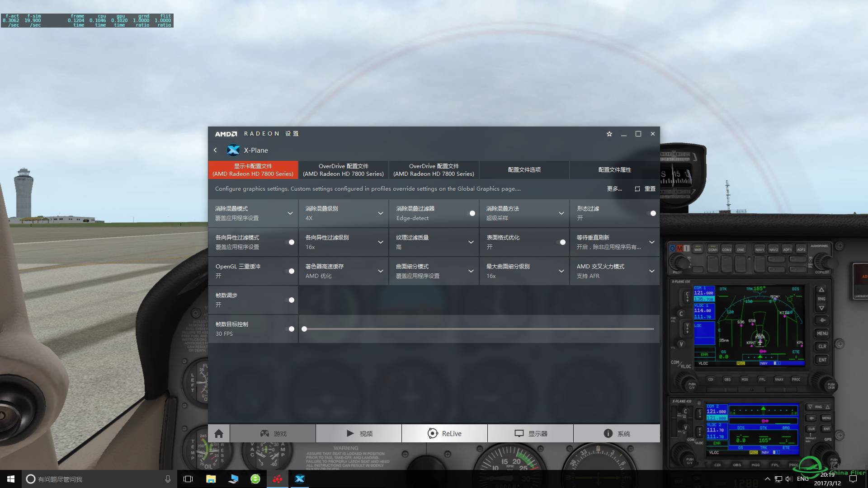
Task: Open the 视频 video tab
Action: coord(359,433)
